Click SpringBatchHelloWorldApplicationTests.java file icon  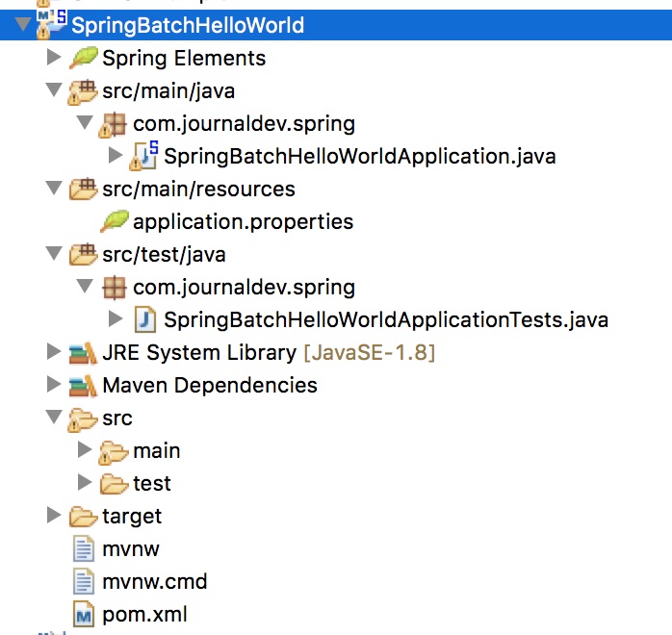[145, 319]
